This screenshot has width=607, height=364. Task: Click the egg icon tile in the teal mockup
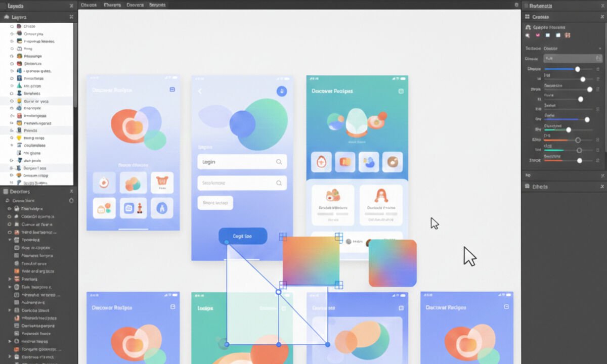[322, 162]
